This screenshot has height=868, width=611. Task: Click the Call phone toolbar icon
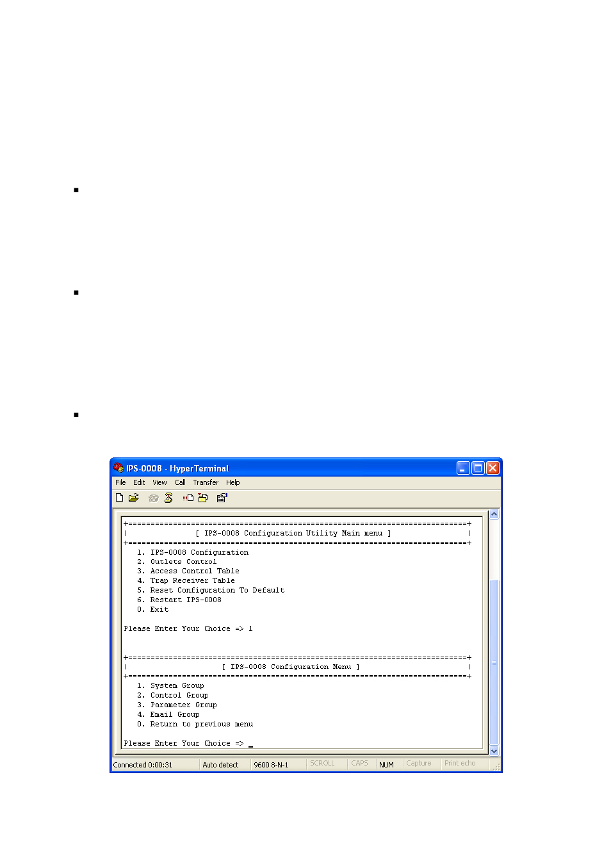pos(154,498)
